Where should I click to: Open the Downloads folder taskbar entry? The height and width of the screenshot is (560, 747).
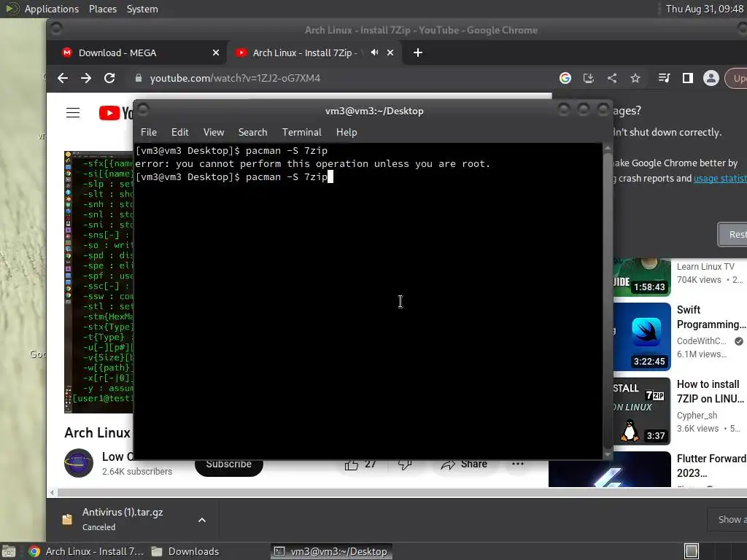[x=185, y=551]
